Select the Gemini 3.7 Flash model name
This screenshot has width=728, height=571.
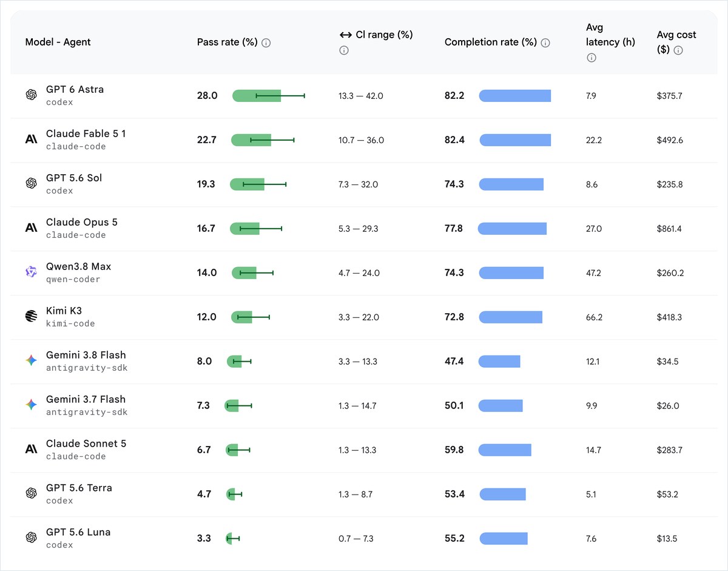pyautogui.click(x=86, y=399)
